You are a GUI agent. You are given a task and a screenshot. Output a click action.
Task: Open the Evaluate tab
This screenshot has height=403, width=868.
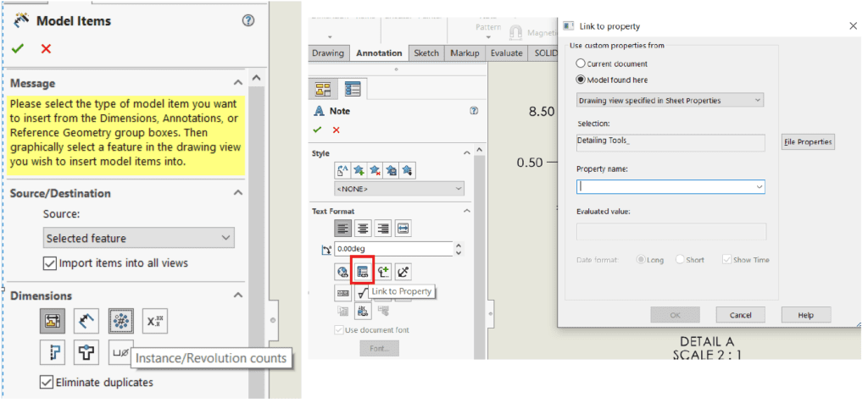tap(506, 53)
